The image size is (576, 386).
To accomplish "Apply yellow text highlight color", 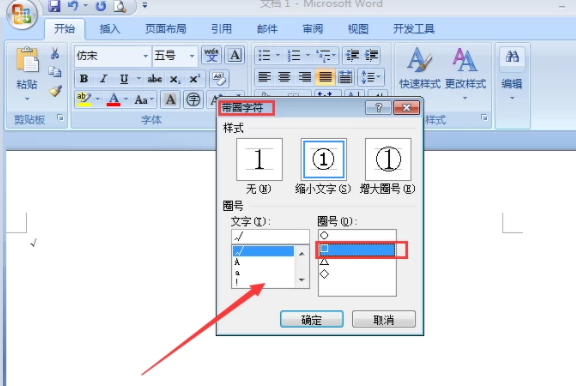I will pyautogui.click(x=84, y=99).
